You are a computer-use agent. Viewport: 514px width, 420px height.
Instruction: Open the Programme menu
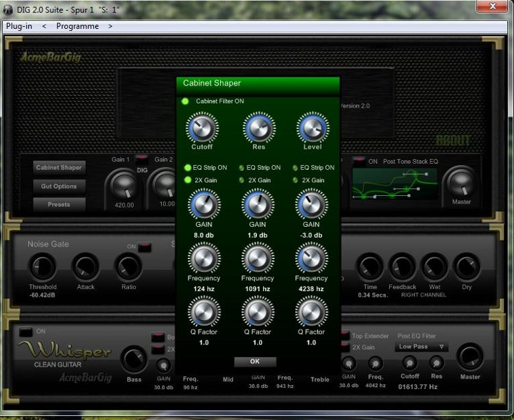tap(77, 26)
